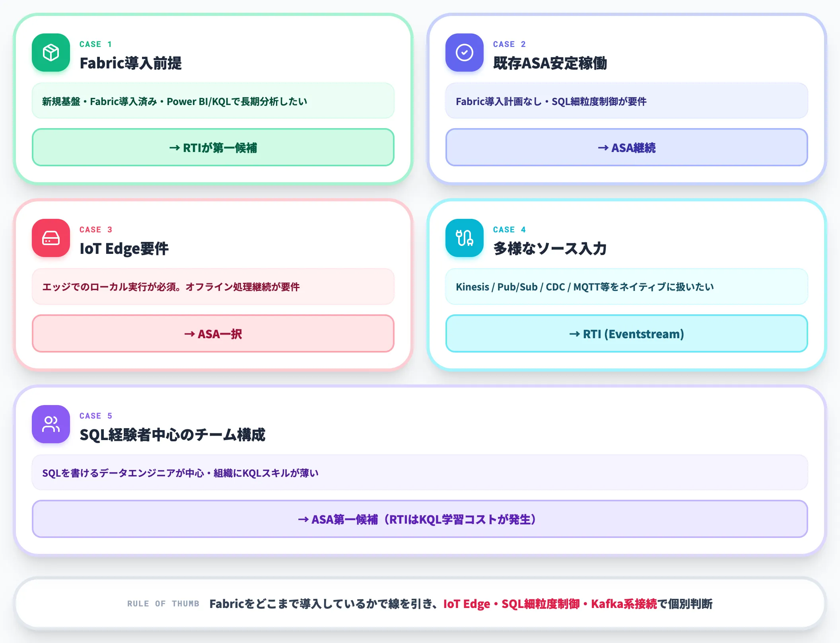Click the 'Fabric導入前提' heading
840x643 pixels.
[130, 63]
